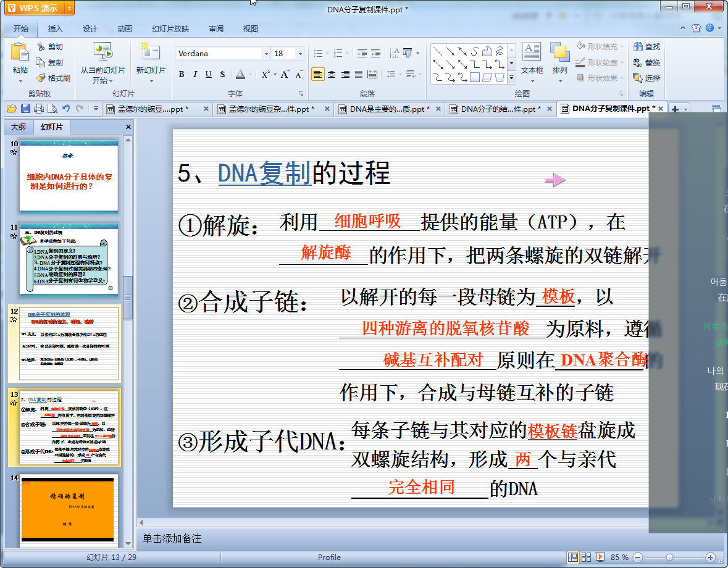Click the distributed alignment button
The width and height of the screenshot is (728, 568).
click(372, 74)
